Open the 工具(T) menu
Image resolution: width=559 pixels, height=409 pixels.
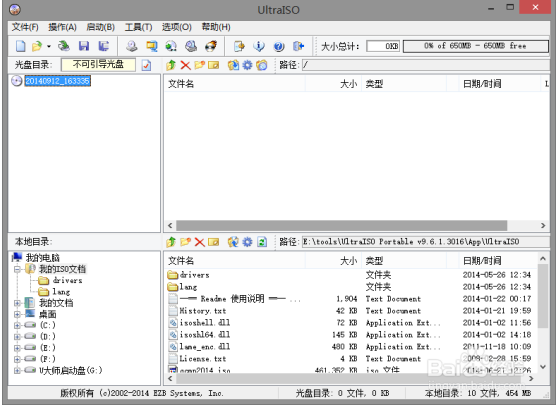click(138, 27)
